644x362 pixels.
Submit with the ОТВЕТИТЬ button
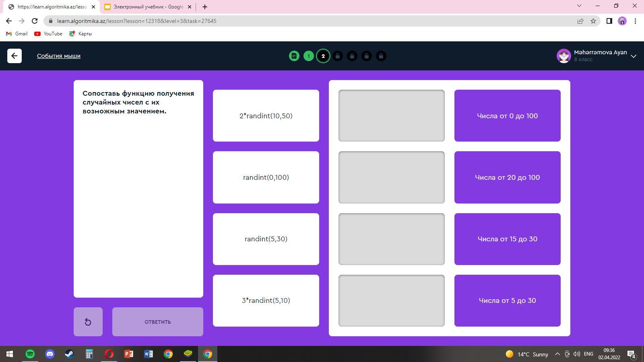(158, 322)
